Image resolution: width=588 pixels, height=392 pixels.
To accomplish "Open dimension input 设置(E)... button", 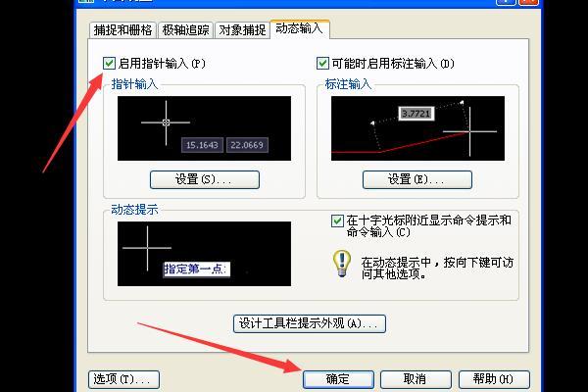I will tap(417, 179).
